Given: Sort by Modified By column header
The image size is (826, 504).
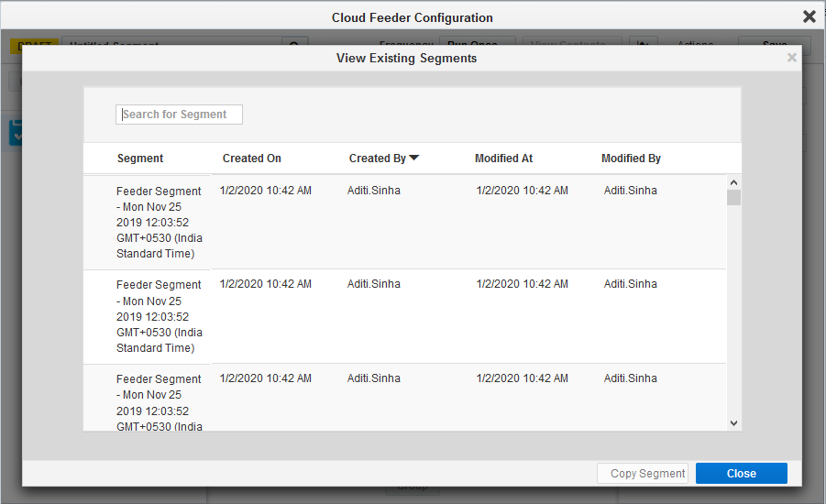Looking at the screenshot, I should pyautogui.click(x=631, y=159).
